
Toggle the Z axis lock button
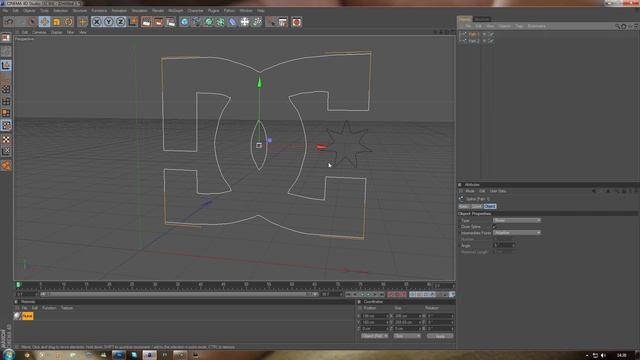tap(120, 22)
